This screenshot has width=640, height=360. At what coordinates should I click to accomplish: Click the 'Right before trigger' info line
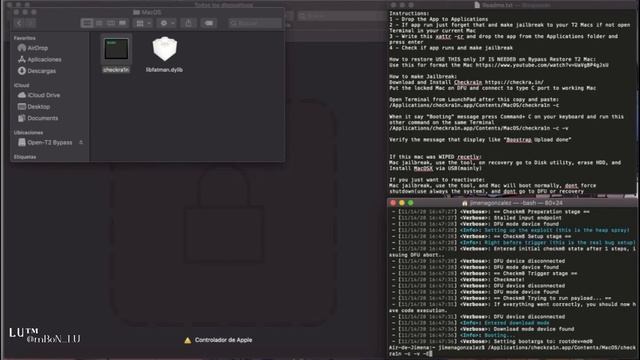(513, 242)
